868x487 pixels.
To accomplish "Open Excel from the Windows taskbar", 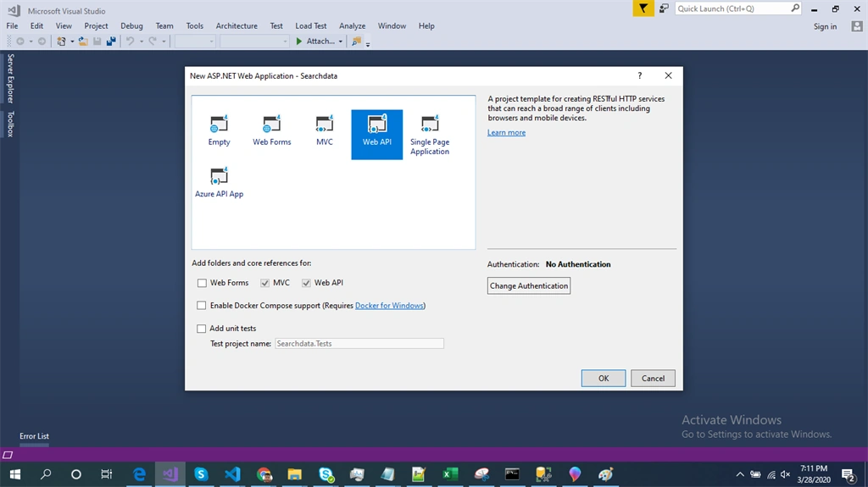I will [x=450, y=474].
